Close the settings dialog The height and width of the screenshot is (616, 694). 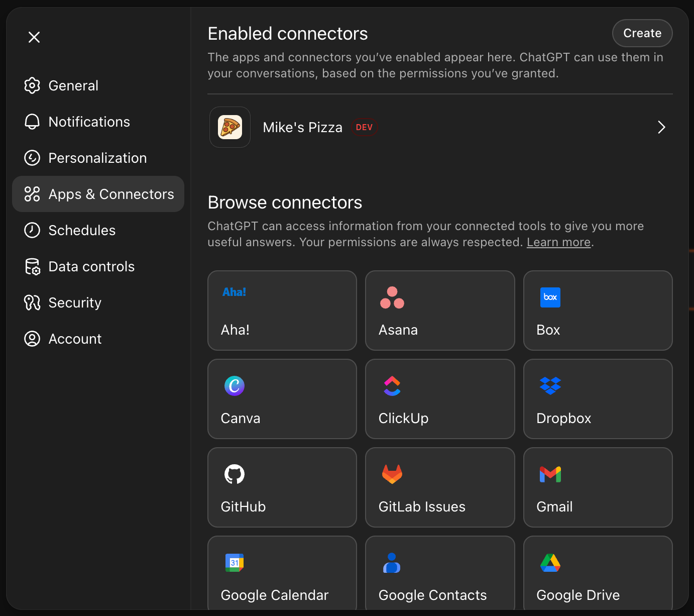point(34,37)
